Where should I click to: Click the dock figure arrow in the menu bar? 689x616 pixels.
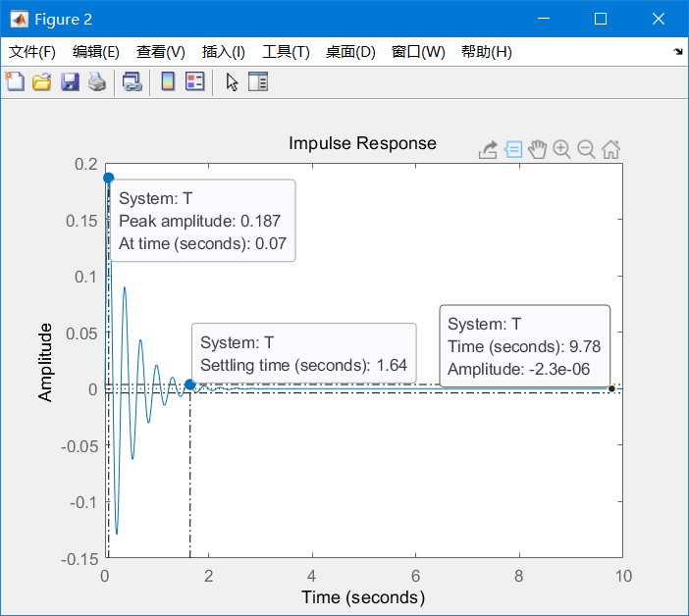678,52
